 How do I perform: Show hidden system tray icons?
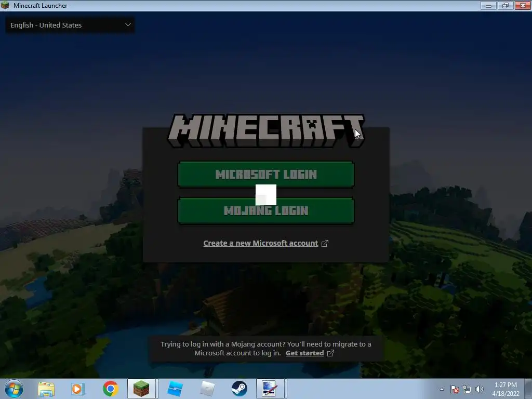[442, 389]
